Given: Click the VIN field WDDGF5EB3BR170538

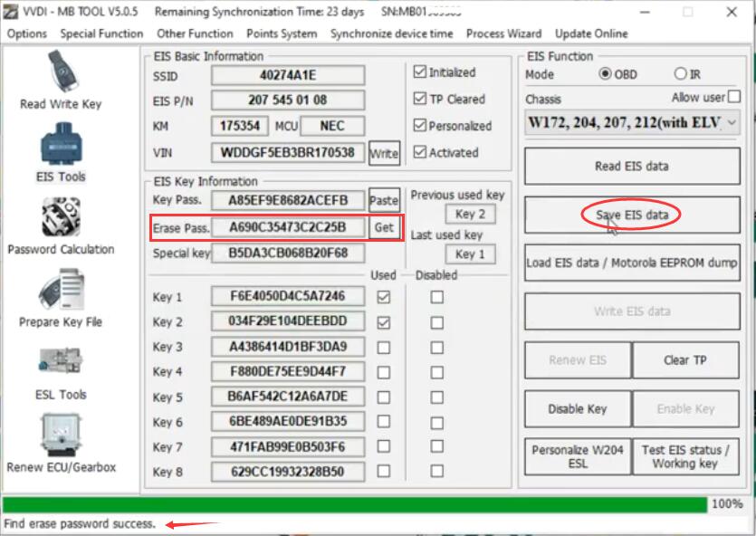Looking at the screenshot, I should coord(288,153).
